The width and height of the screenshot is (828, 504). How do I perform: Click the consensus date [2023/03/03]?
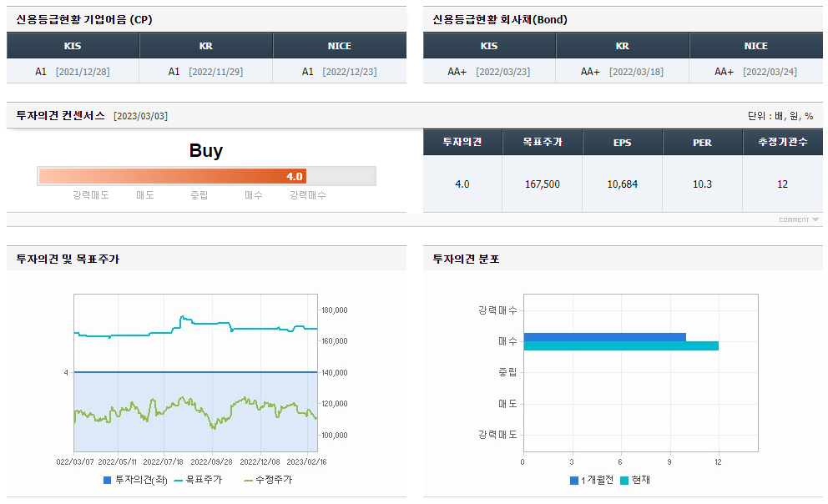point(140,116)
